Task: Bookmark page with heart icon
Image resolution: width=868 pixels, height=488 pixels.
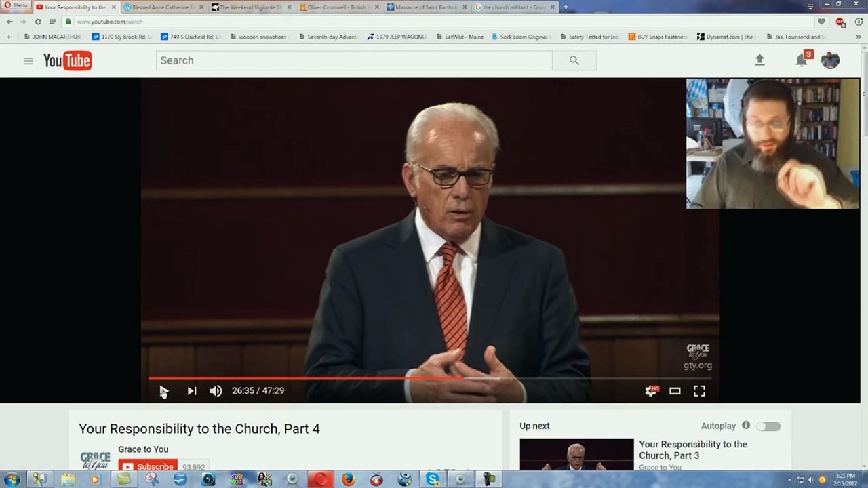Action: pyautogui.click(x=821, y=22)
